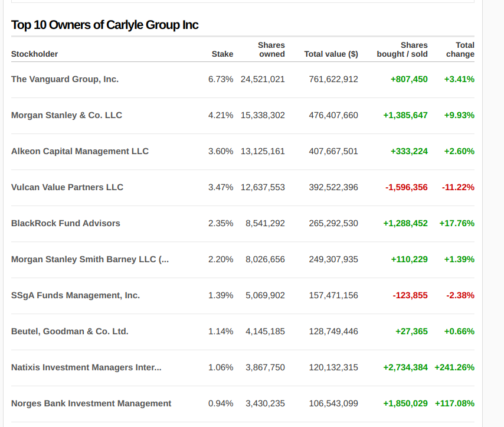
Task: Select the 5,069,902 shares owned cell
Action: tap(265, 295)
